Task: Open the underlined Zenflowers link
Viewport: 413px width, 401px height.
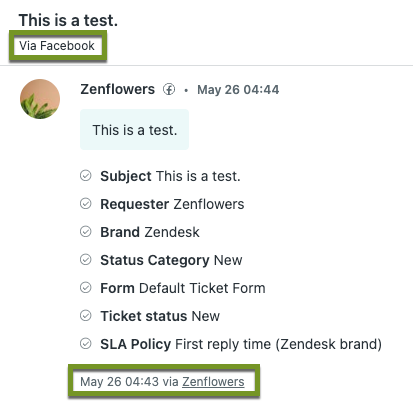Action: [213, 382]
